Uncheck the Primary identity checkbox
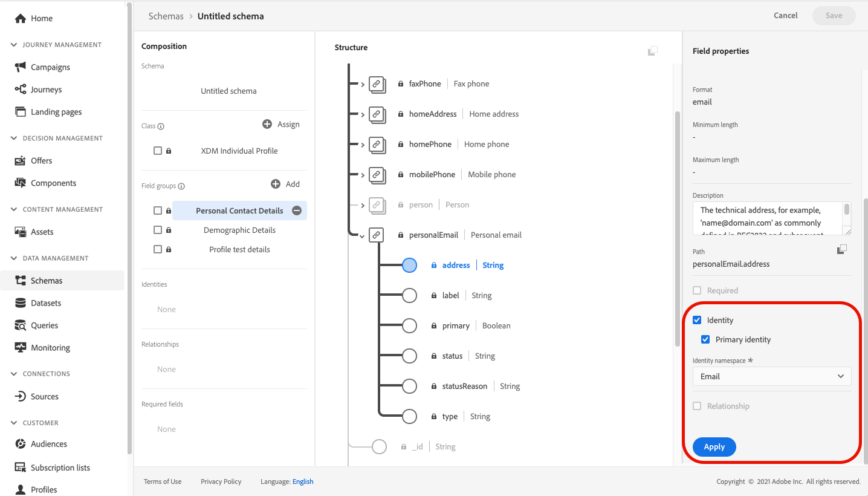Screen dimensions: 868x496 [705, 339]
